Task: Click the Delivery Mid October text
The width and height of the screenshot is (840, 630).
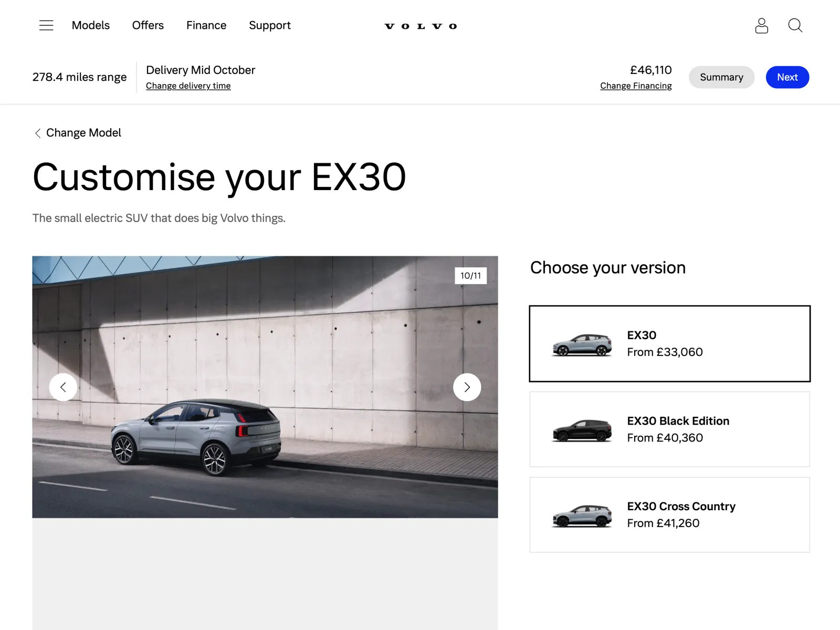Action: tap(201, 70)
